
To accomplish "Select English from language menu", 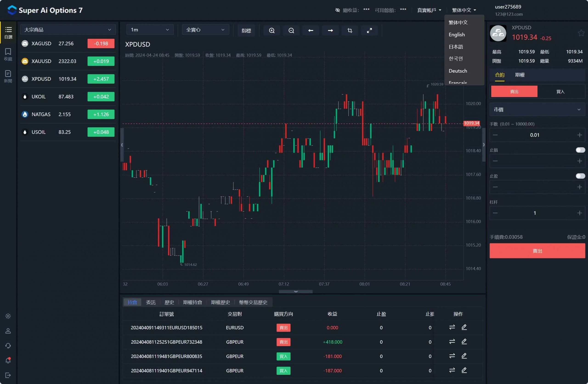I will (457, 35).
